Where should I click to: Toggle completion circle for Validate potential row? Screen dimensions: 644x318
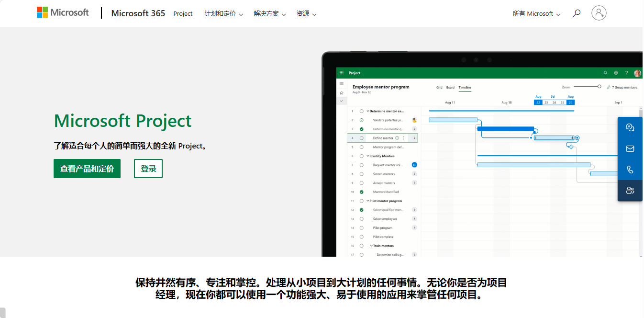(362, 120)
